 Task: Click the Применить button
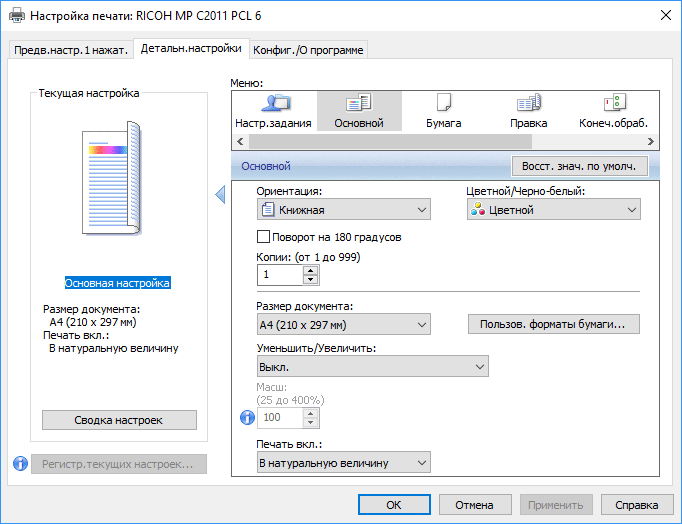(x=556, y=505)
